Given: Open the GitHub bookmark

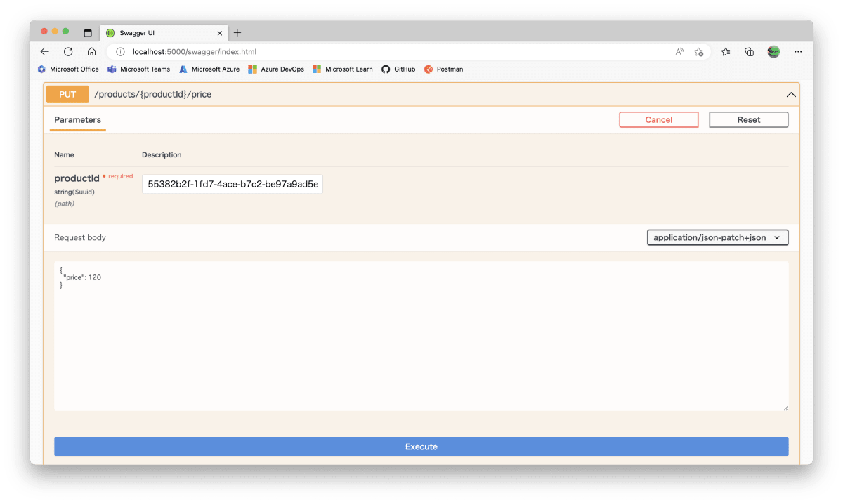Looking at the screenshot, I should click(398, 69).
